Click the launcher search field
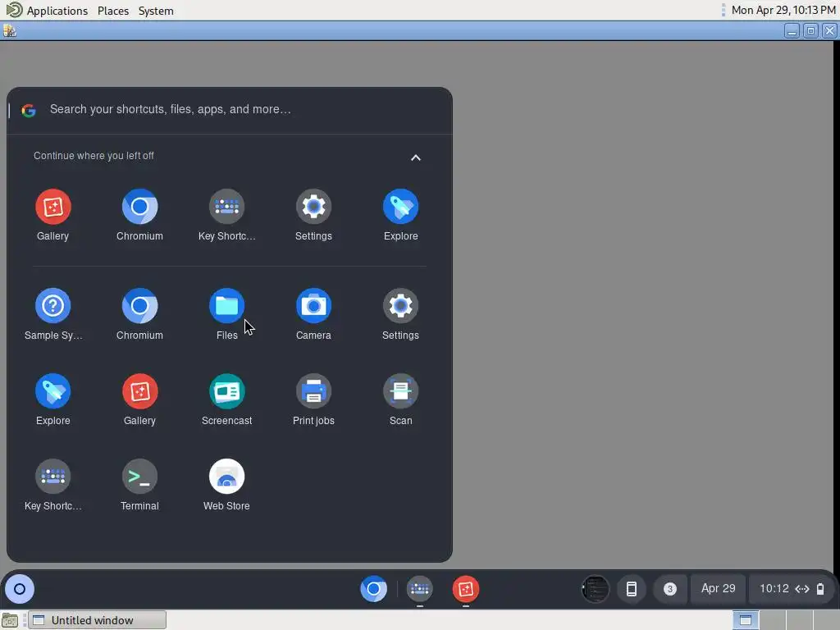Image resolution: width=840 pixels, height=630 pixels. point(230,110)
